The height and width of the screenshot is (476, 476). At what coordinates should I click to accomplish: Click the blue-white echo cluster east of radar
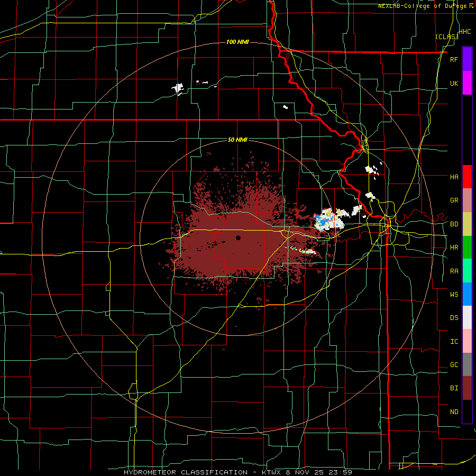click(328, 219)
